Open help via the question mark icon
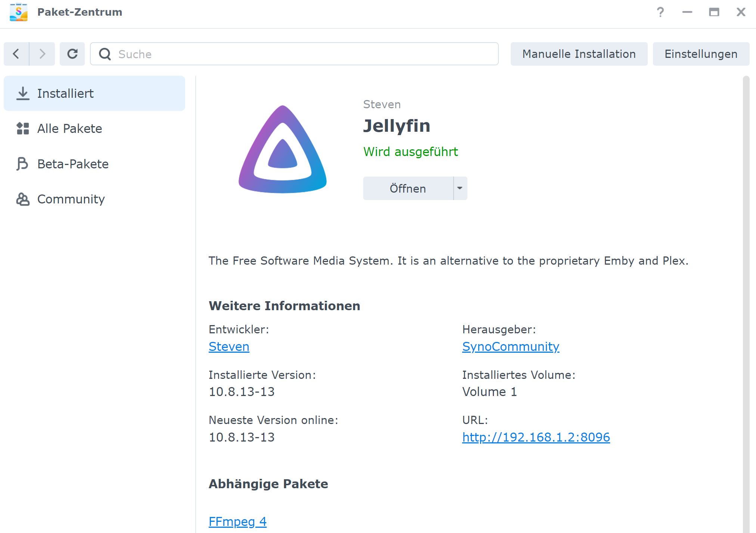 tap(660, 12)
